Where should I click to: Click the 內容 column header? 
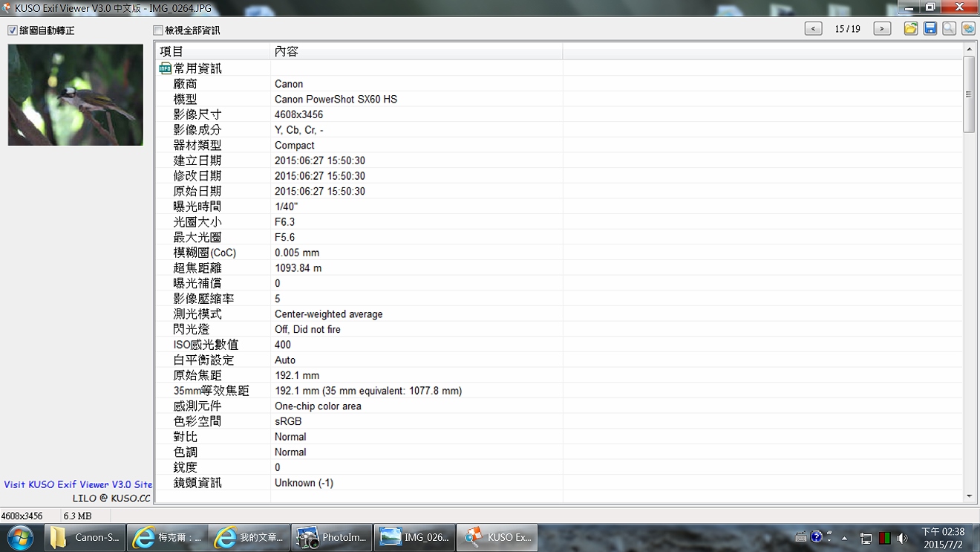pyautogui.click(x=416, y=51)
